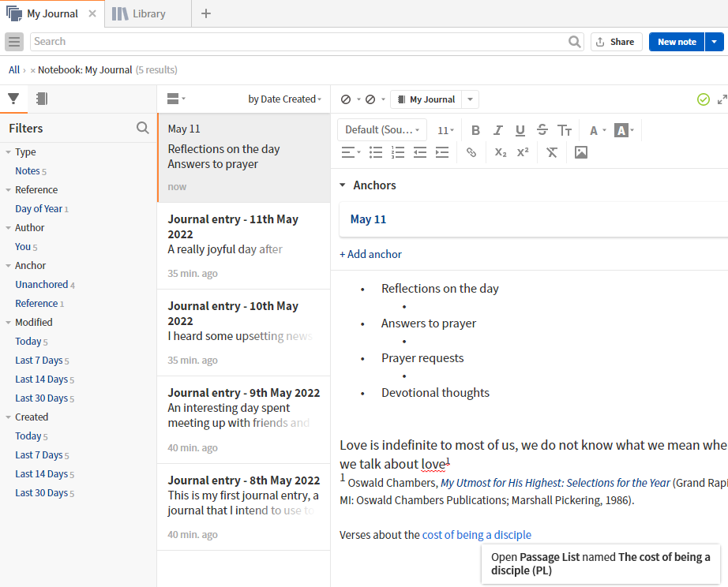Open the cost of being a disciple link
The height and width of the screenshot is (587, 728).
(x=476, y=535)
